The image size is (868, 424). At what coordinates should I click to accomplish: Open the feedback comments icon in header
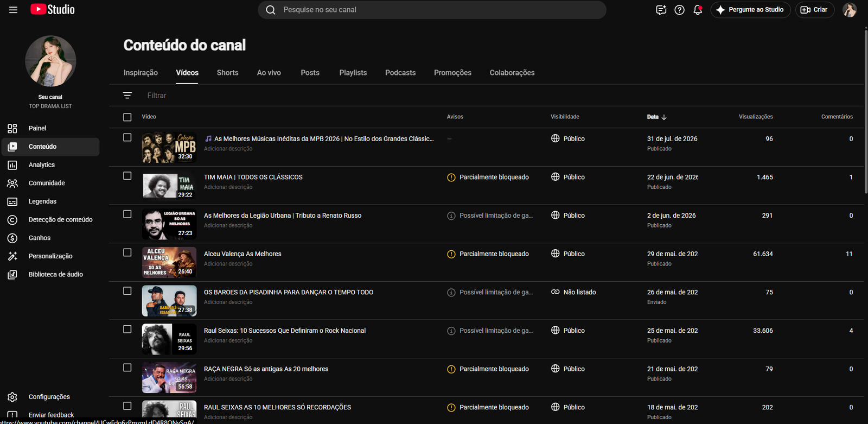(661, 10)
